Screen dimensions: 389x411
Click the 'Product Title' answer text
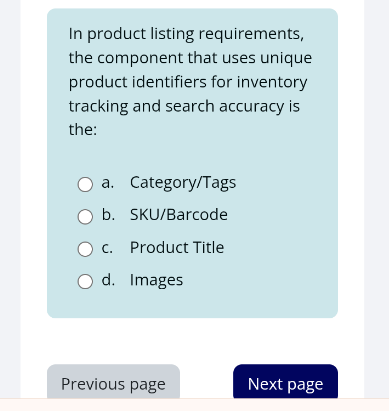[177, 247]
